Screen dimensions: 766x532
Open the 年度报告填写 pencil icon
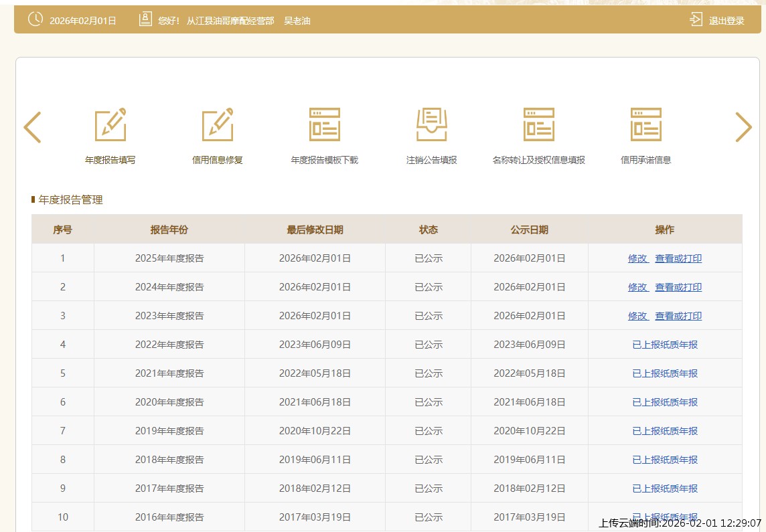pos(110,125)
